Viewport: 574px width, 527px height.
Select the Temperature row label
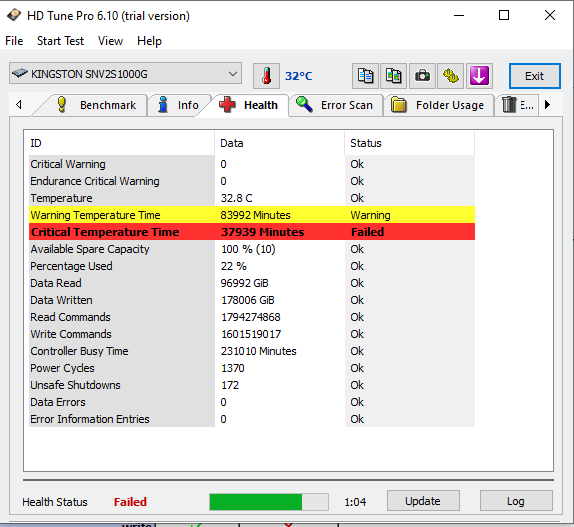(61, 198)
